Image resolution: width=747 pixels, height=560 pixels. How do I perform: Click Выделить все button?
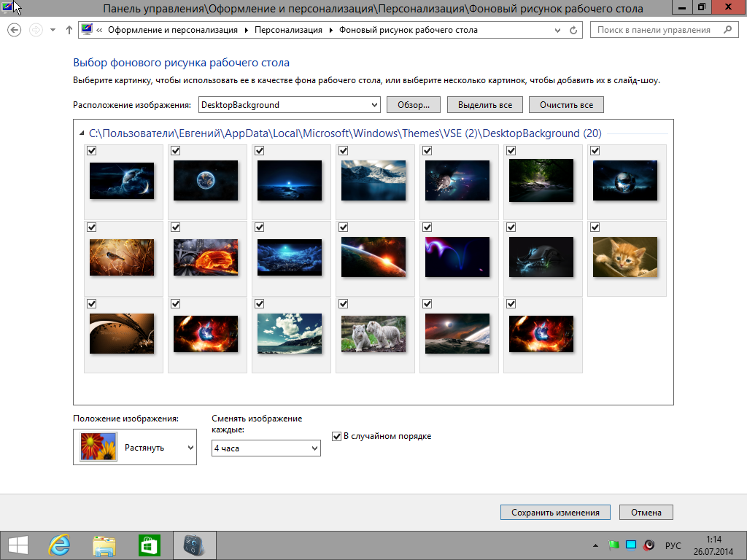coord(484,105)
